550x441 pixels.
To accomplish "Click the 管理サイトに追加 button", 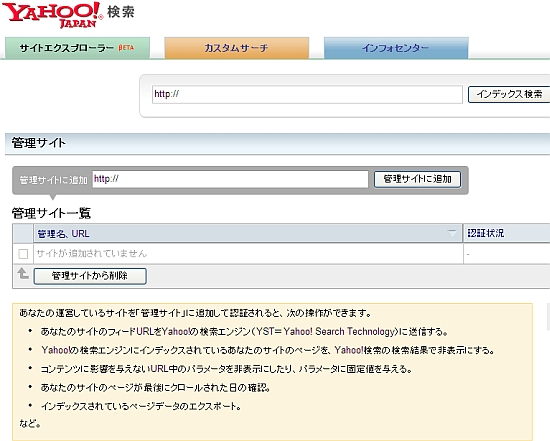I will (x=417, y=179).
